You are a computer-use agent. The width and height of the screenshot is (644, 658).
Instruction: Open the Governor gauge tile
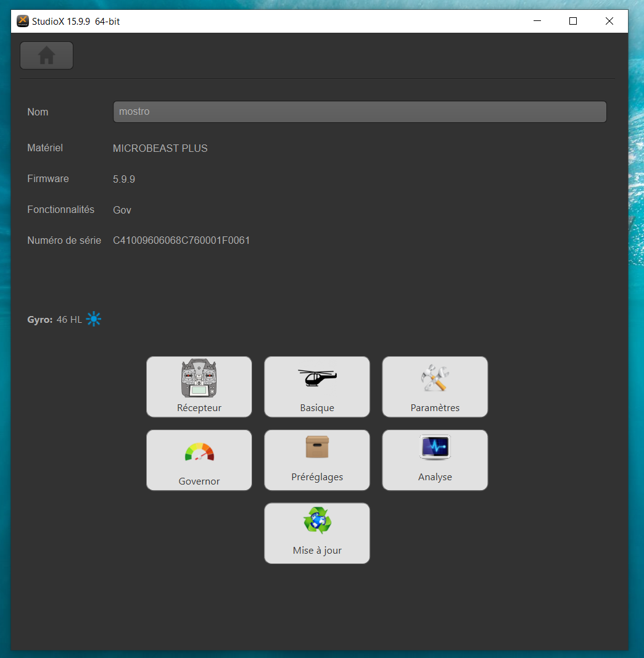click(199, 460)
